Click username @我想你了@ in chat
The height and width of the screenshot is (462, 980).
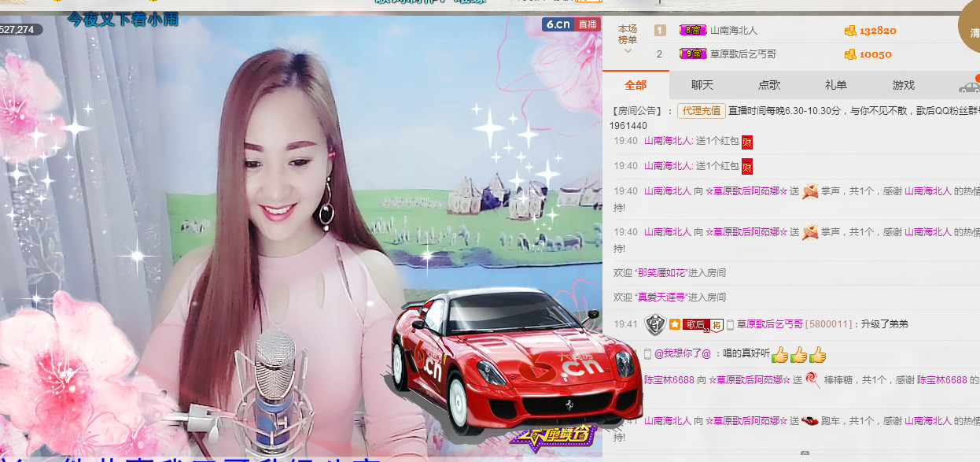pyautogui.click(x=683, y=354)
